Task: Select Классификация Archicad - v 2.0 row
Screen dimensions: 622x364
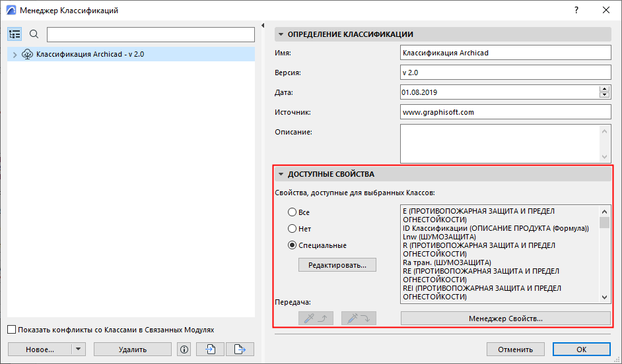Action: coord(131,54)
